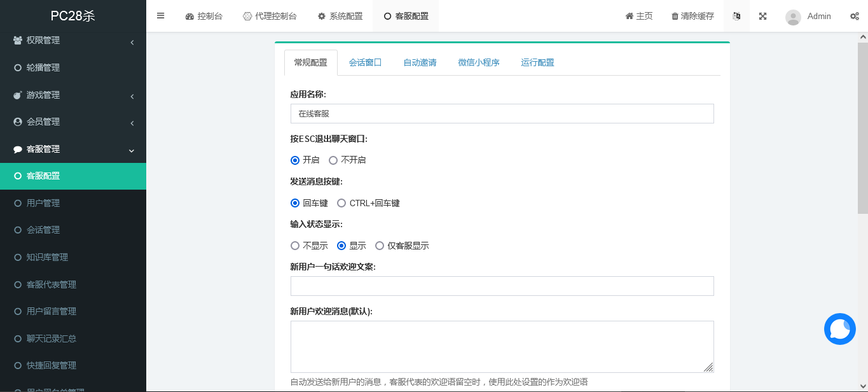Click the 应用名称 input field
The width and height of the screenshot is (868, 392).
pos(502,113)
